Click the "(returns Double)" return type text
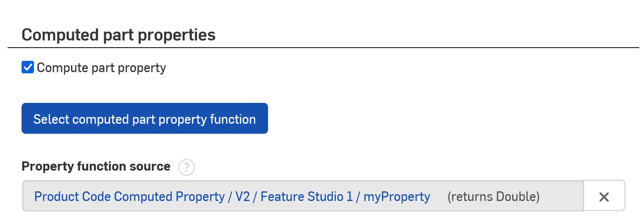The image size is (644, 217). [493, 196]
